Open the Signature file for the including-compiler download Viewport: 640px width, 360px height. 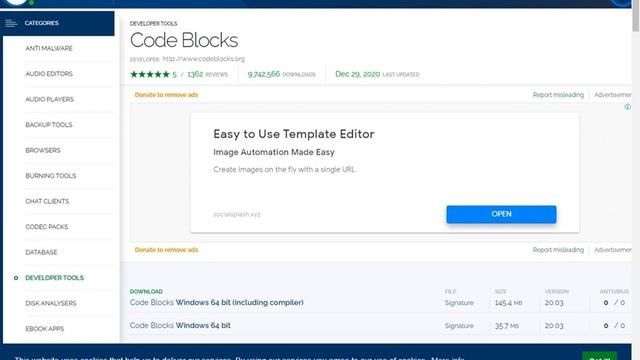click(x=459, y=303)
